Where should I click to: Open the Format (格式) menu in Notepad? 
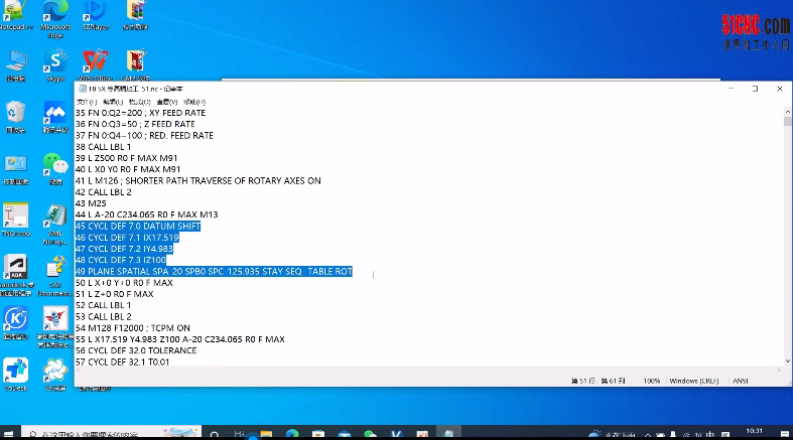140,102
